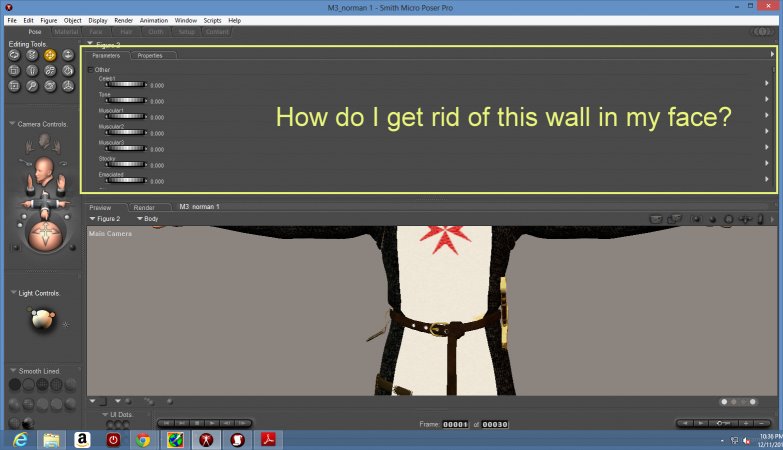Viewport: 783px width, 450px height.
Task: Switch to the Render tab in document window
Action: coord(144,207)
